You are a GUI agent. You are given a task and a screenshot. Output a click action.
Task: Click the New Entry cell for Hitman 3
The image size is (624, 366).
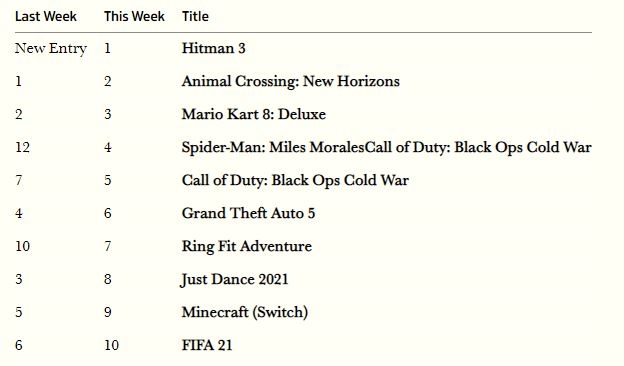click(x=51, y=49)
